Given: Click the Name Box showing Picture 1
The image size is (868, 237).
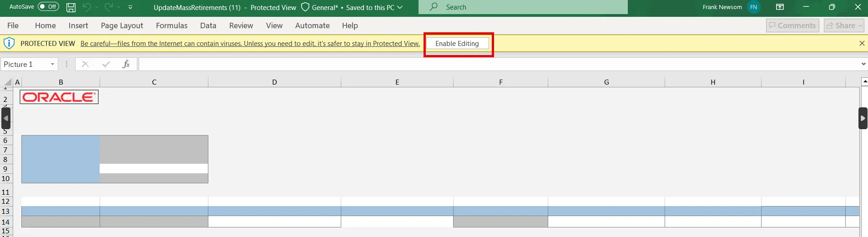Looking at the screenshot, I should [25, 64].
